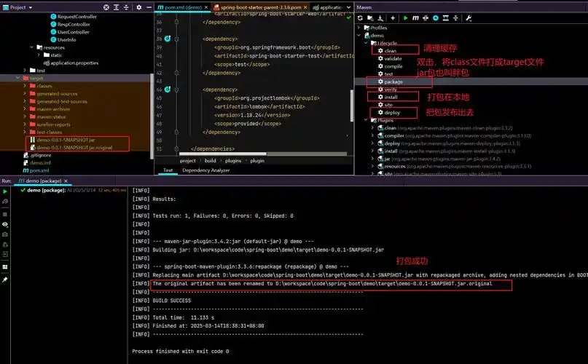Click the layout icon in Run sidebar
Viewport: 588px width, 364px height.
click(5, 267)
